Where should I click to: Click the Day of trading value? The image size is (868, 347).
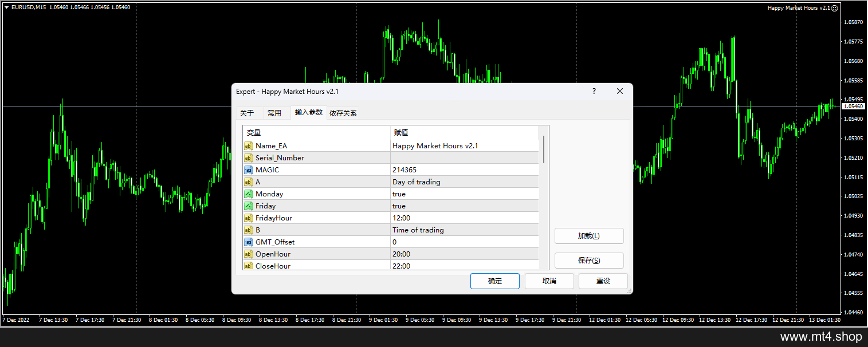click(417, 182)
